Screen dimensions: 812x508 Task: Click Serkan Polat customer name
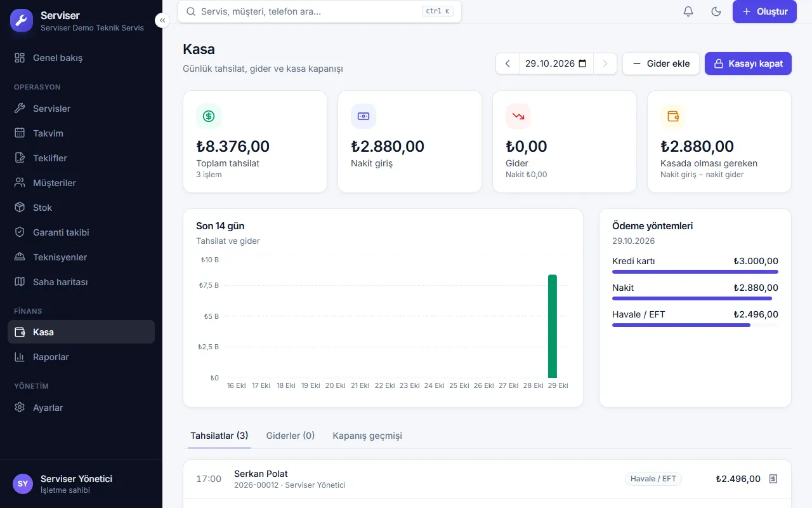coord(261,474)
